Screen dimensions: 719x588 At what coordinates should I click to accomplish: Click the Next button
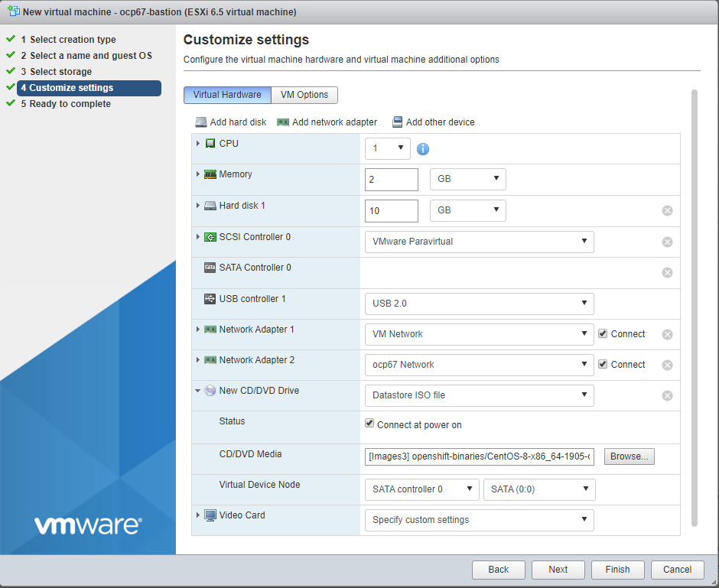[558, 570]
